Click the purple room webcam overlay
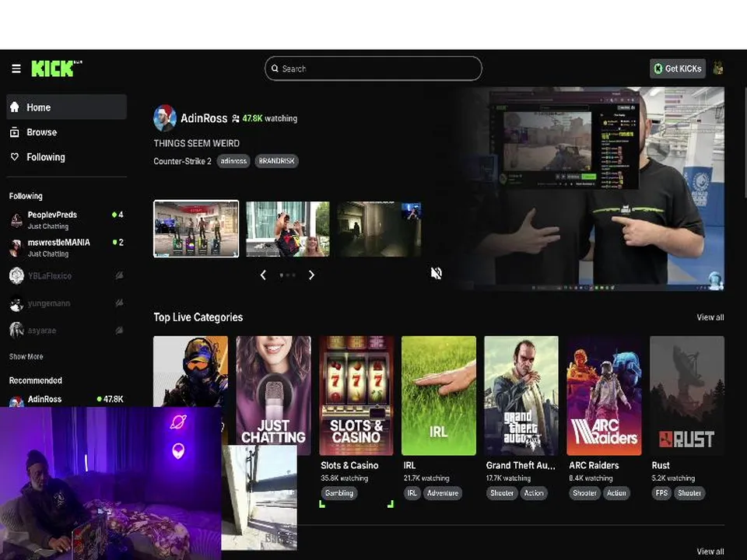Screen dimensions: 747x560 tap(110, 483)
